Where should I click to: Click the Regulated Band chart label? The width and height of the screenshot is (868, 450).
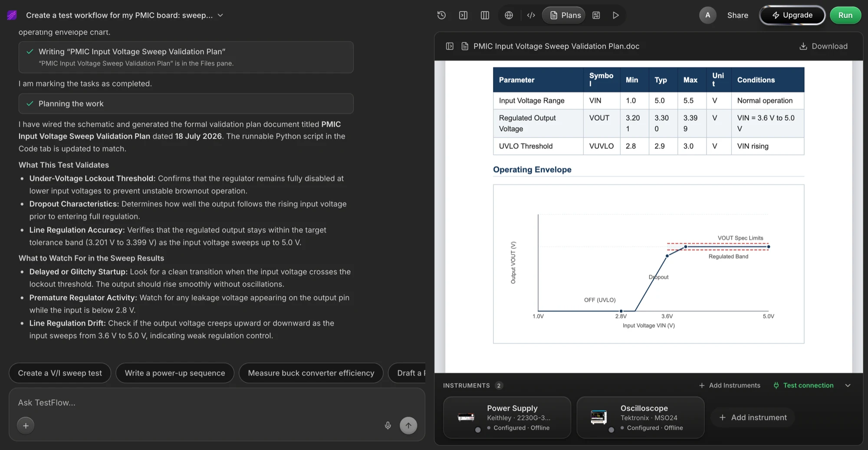pyautogui.click(x=728, y=256)
